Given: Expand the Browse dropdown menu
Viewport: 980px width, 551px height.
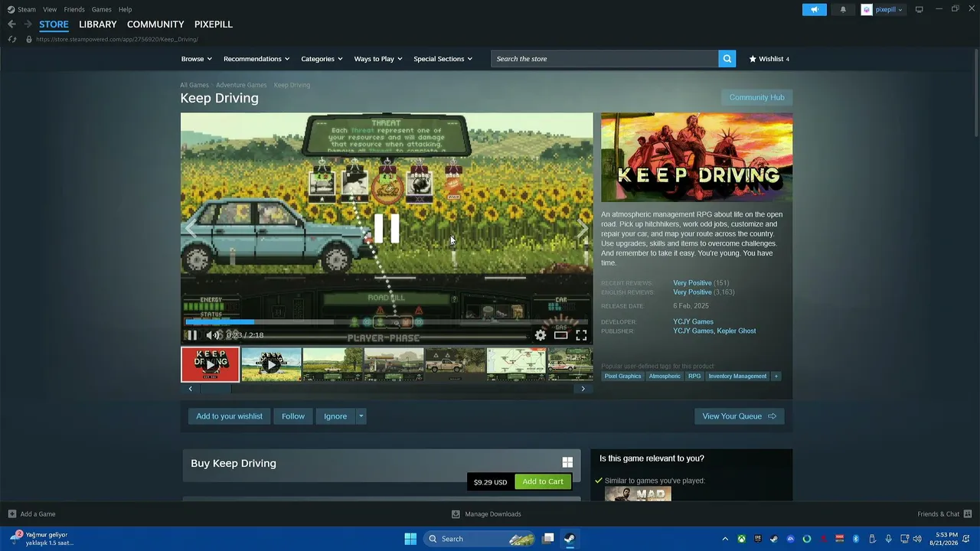Looking at the screenshot, I should [196, 59].
